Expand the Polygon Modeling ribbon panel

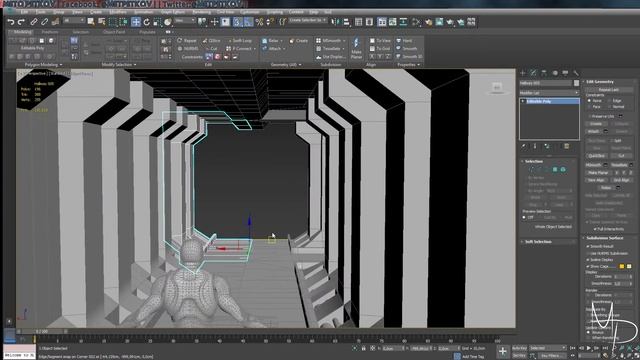click(43, 64)
